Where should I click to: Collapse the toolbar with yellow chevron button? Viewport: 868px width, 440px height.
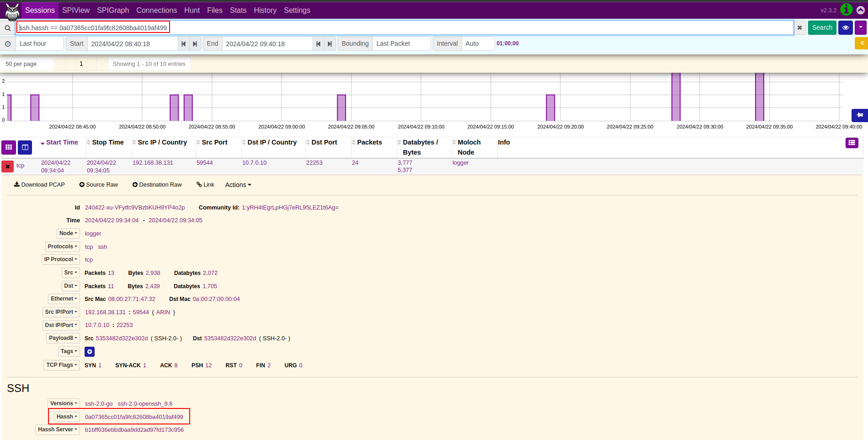861,43
